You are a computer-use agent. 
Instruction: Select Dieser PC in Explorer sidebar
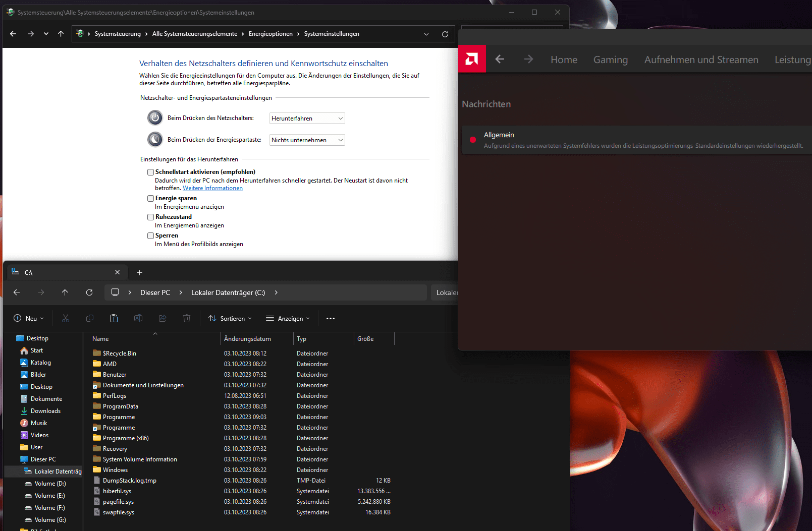(43, 459)
